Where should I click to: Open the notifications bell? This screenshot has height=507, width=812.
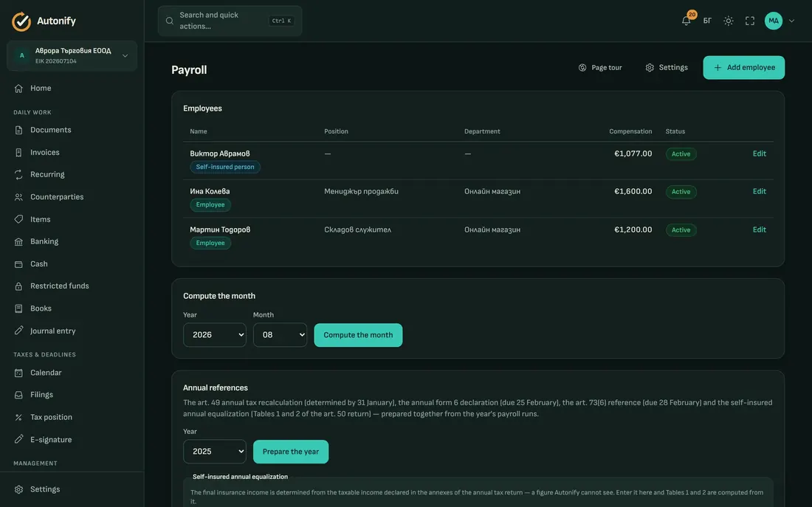[687, 21]
